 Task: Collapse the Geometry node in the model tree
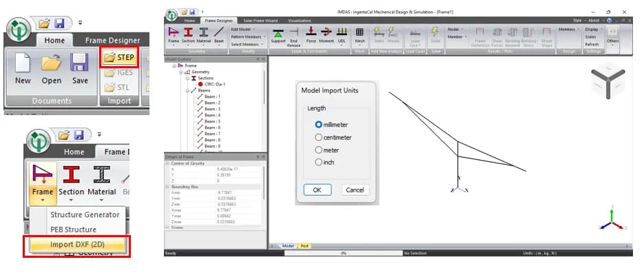click(x=181, y=72)
